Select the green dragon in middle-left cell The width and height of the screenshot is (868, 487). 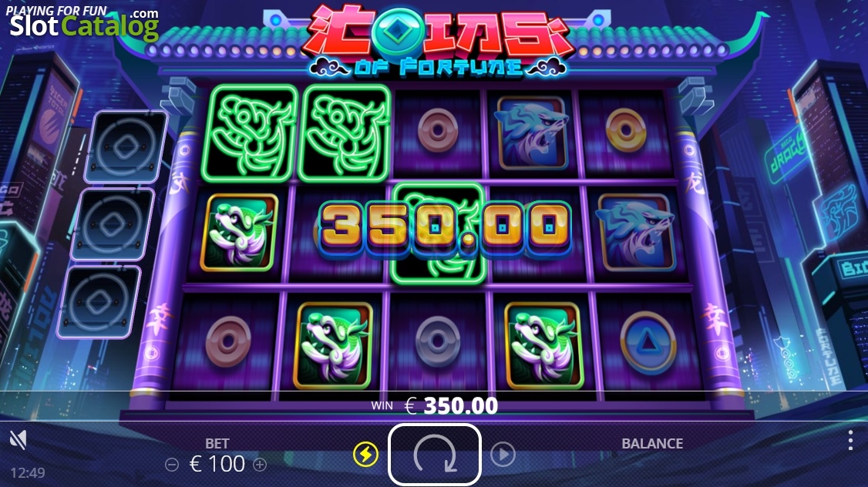(239, 233)
